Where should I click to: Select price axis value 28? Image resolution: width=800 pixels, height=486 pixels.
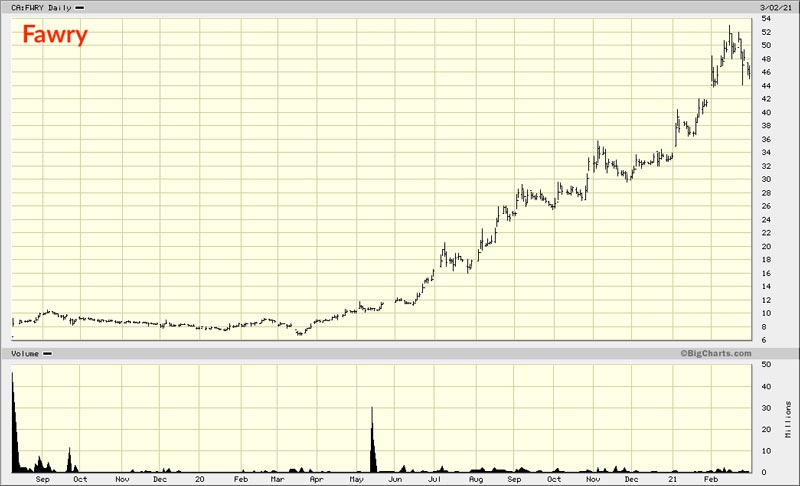click(x=766, y=193)
